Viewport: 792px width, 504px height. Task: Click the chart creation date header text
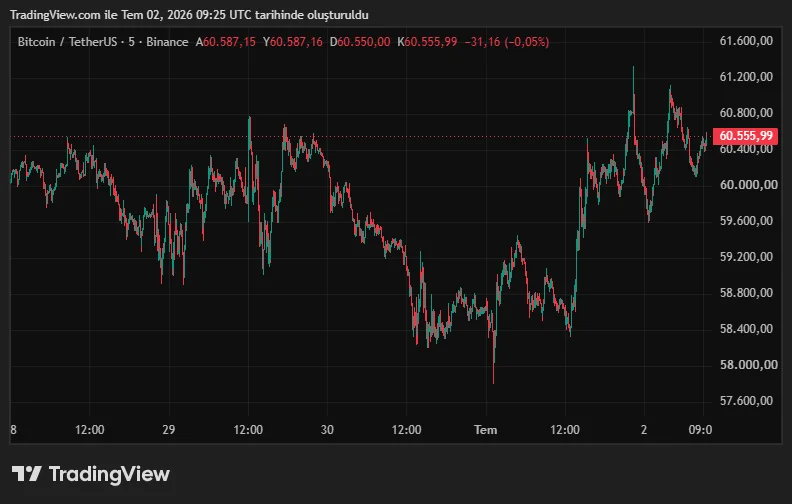(x=189, y=15)
